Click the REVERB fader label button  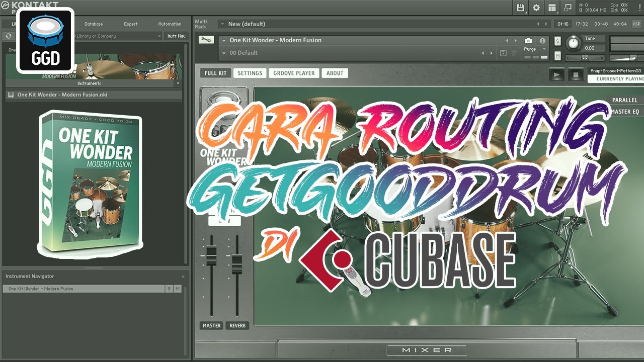tap(237, 325)
